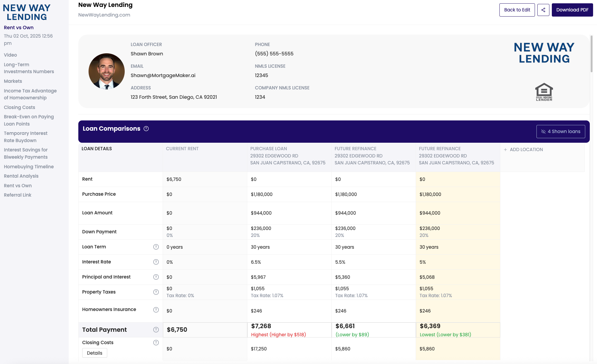
Task: Click Download PDF button
Action: [x=572, y=10]
